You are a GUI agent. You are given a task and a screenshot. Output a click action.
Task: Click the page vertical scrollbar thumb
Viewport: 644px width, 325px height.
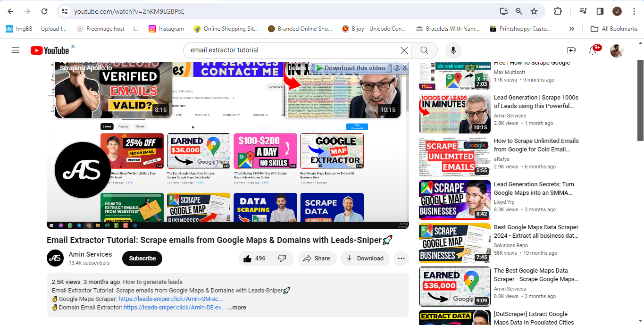[x=640, y=100]
